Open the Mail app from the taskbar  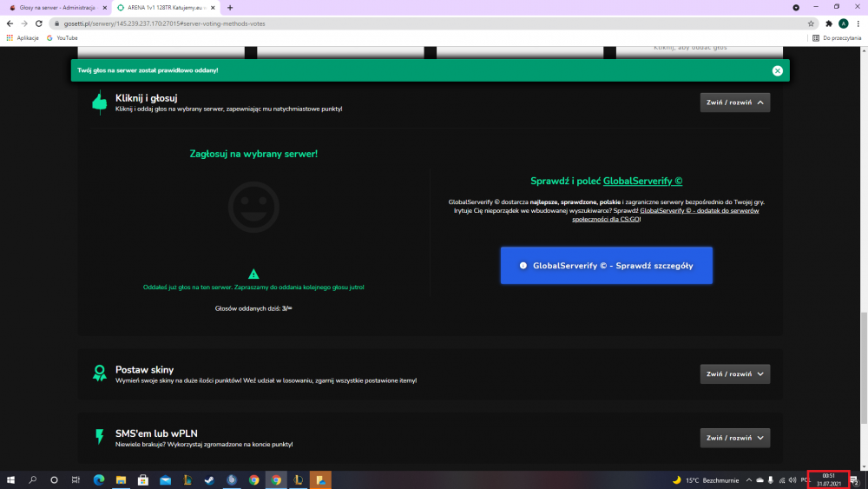(x=165, y=480)
